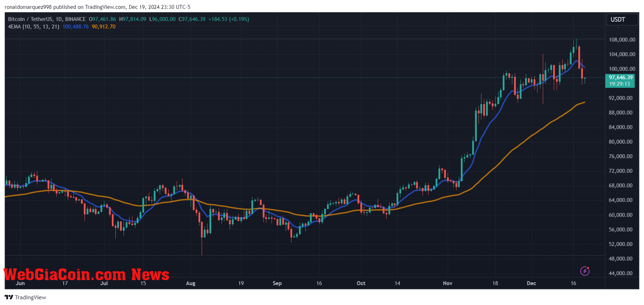Click the 52,000.00 price axis label
Screen dimensions: 644x305
tap(621, 244)
